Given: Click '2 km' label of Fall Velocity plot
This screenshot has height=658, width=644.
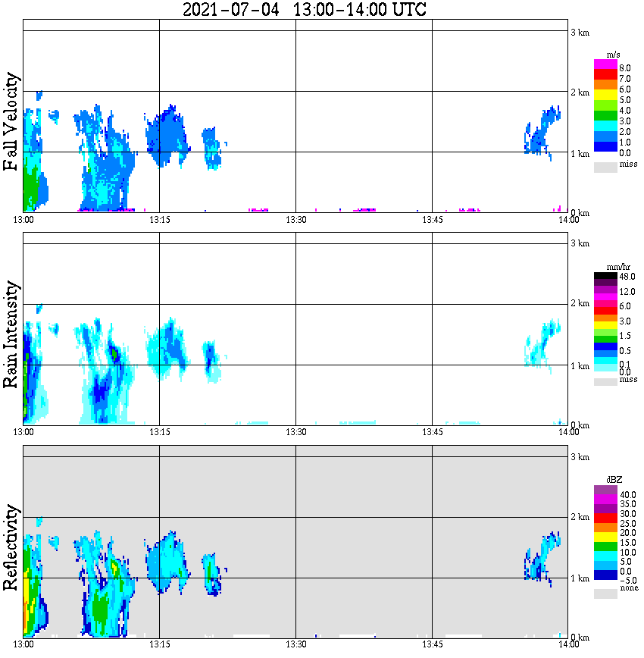Looking at the screenshot, I should pyautogui.click(x=580, y=92).
